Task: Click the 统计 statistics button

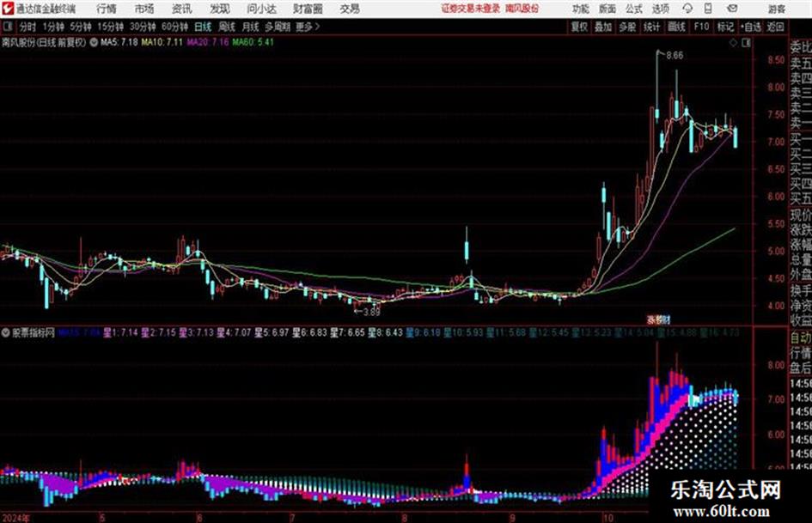Action: [x=652, y=27]
